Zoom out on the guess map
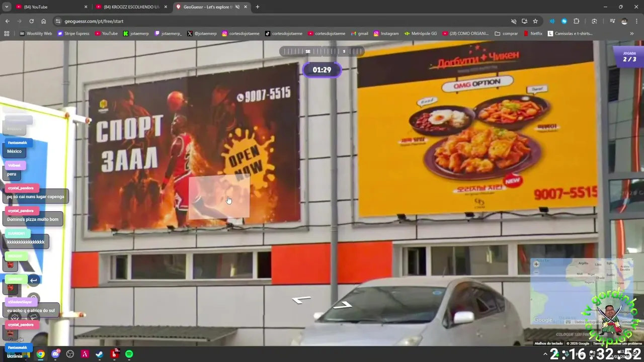This screenshot has width=644, height=362. 536,272
